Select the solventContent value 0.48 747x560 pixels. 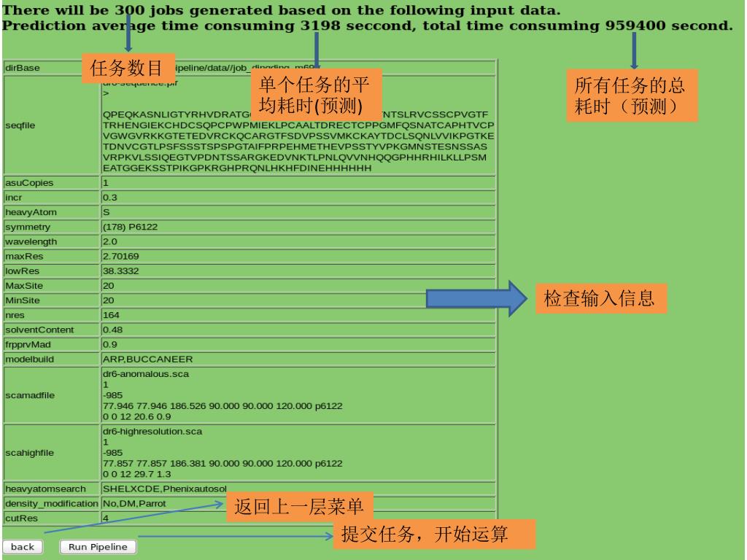(113, 330)
